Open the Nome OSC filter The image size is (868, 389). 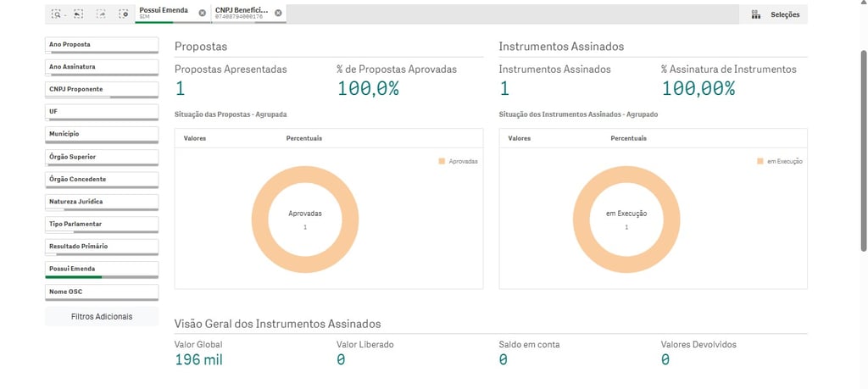(102, 292)
